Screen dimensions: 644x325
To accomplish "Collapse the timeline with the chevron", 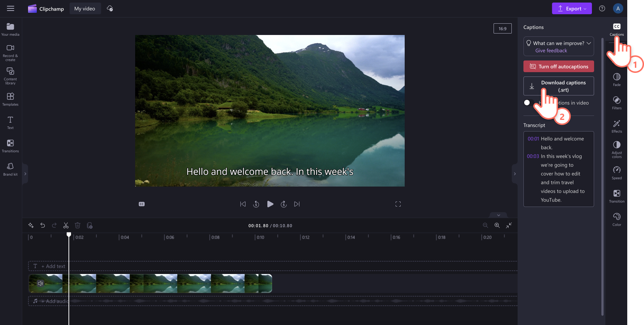I will pos(499,215).
